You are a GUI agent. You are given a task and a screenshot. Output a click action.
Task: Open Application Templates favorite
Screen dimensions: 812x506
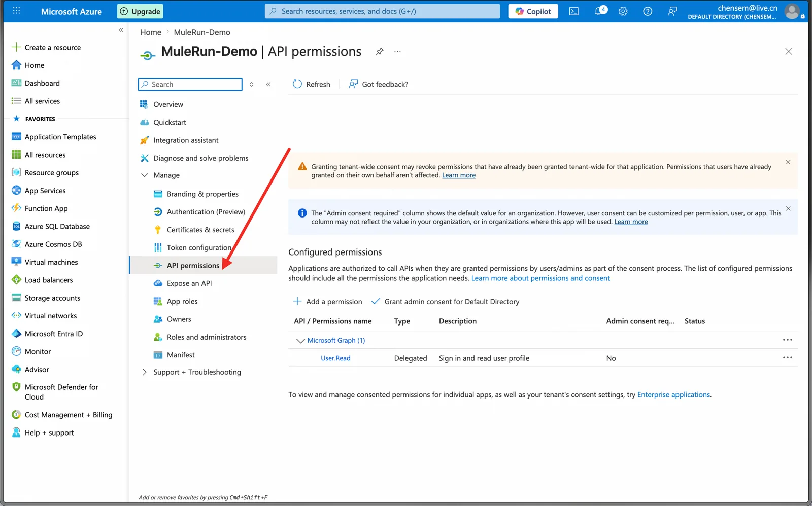54,137
